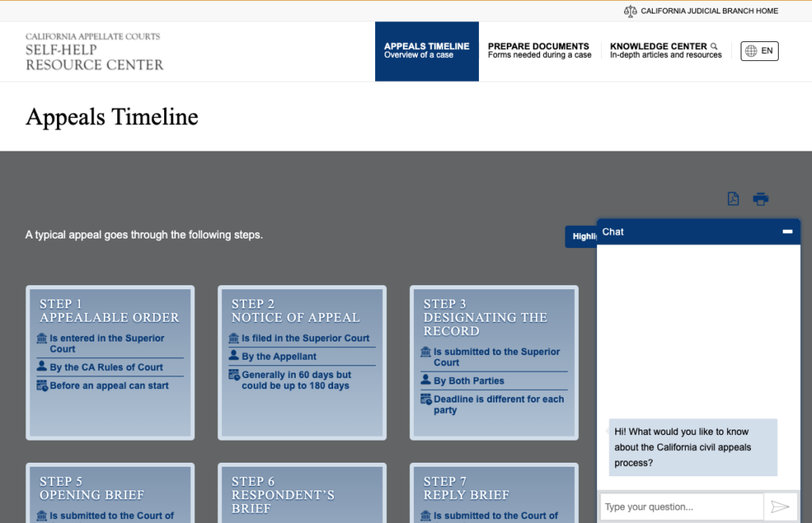Click the 'Appeals Timeline' page heading
812x523 pixels.
pyautogui.click(x=112, y=117)
